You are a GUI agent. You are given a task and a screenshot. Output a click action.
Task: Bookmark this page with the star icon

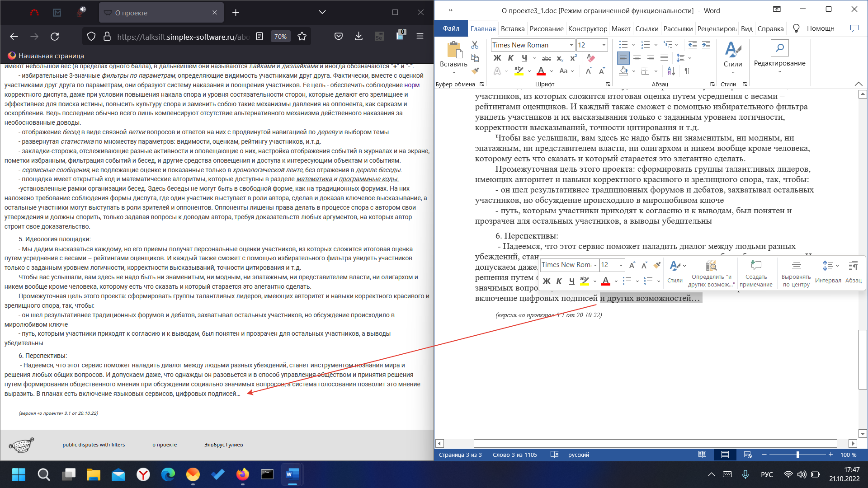click(x=302, y=37)
